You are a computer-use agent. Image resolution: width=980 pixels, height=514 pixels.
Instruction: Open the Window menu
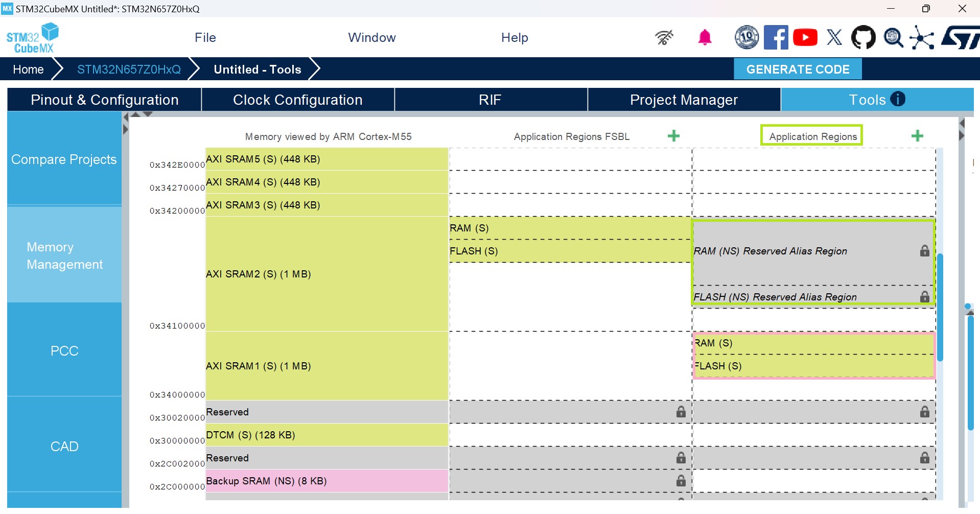pyautogui.click(x=372, y=37)
